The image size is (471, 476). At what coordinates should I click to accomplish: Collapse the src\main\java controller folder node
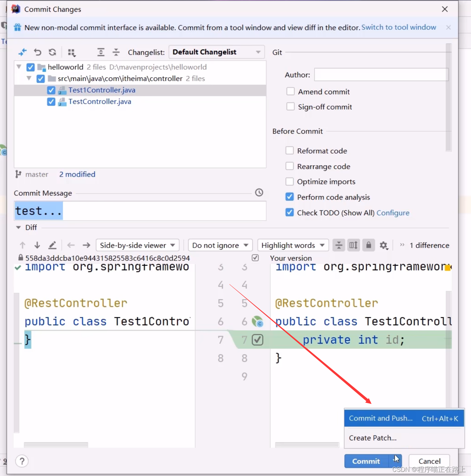29,78
